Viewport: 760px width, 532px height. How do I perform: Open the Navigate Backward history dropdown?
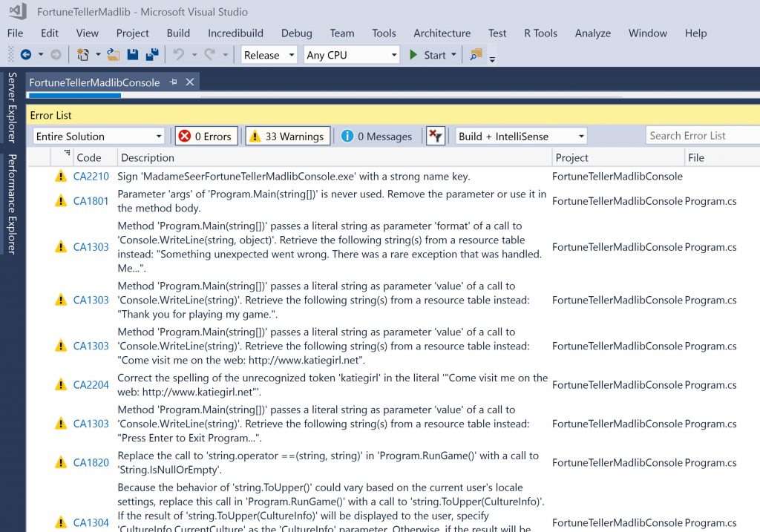click(41, 55)
